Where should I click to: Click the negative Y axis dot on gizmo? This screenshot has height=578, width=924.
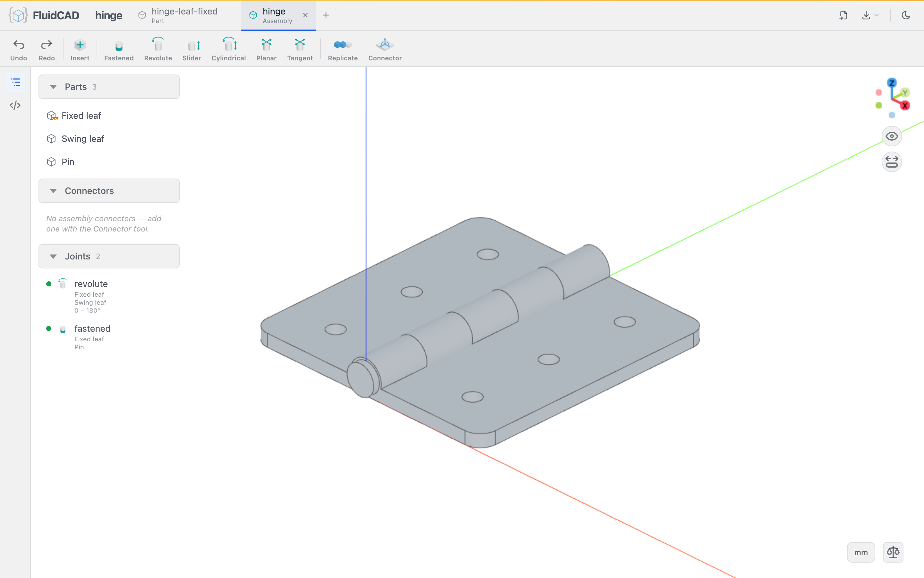coord(879,106)
